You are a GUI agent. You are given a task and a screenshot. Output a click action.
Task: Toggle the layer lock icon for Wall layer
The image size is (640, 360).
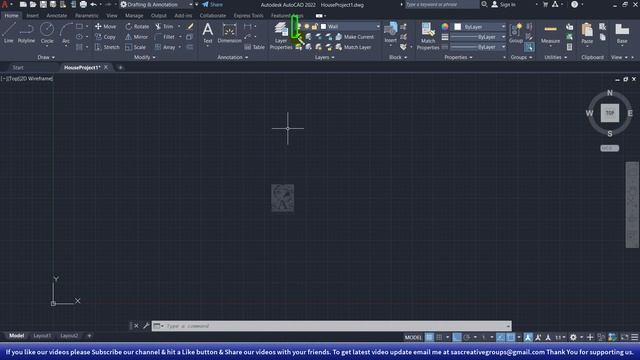coord(315,27)
